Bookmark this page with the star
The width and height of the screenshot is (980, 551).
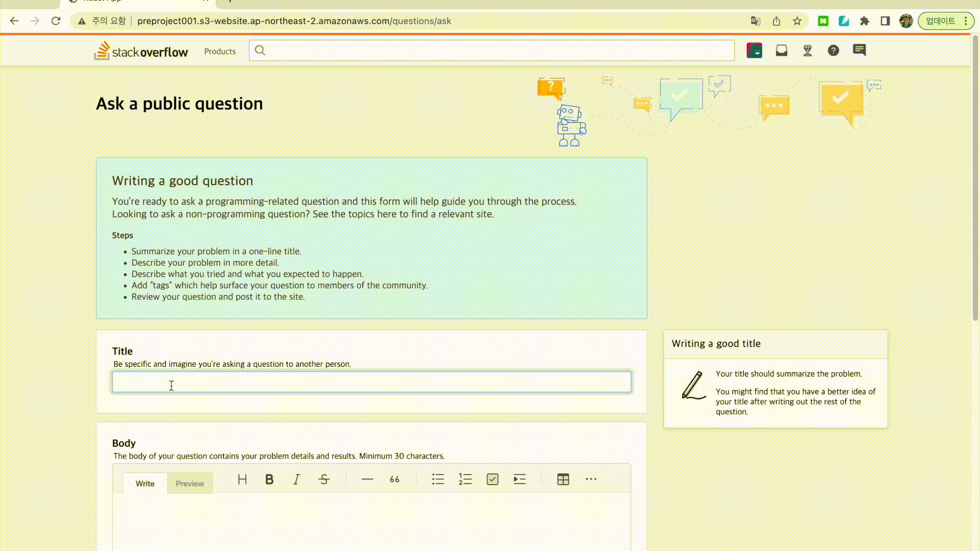797,21
